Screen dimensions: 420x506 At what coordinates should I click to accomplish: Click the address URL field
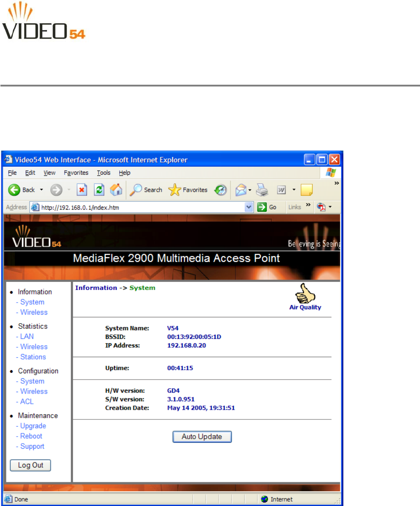click(142, 207)
